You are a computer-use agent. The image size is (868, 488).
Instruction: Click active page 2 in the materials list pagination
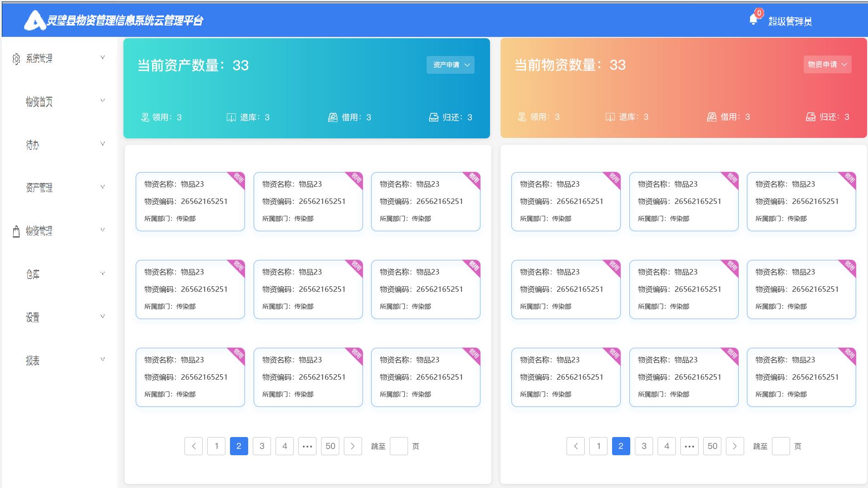(621, 446)
